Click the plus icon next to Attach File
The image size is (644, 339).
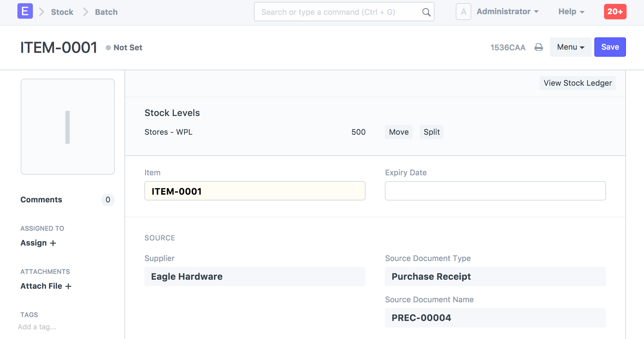coord(68,286)
